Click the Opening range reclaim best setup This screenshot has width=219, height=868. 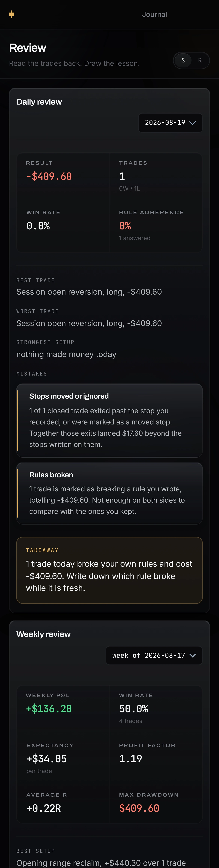(x=101, y=863)
